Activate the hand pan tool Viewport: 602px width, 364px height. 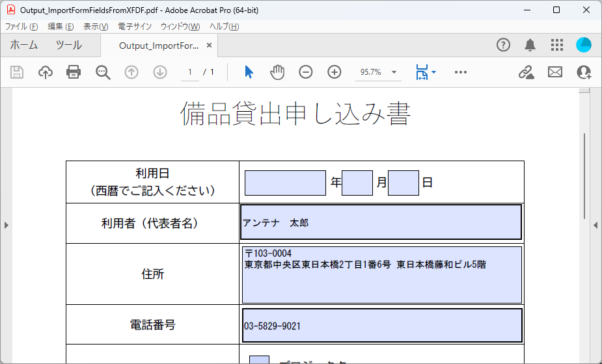click(x=277, y=72)
